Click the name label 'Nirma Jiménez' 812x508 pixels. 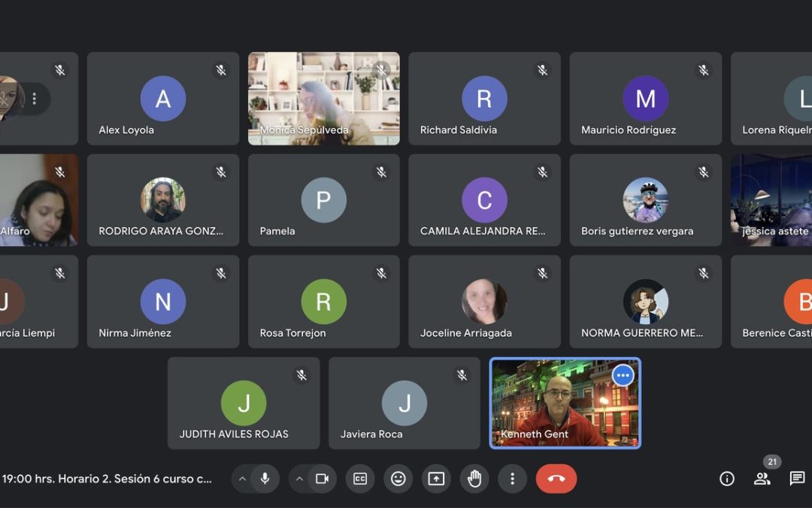point(135,333)
